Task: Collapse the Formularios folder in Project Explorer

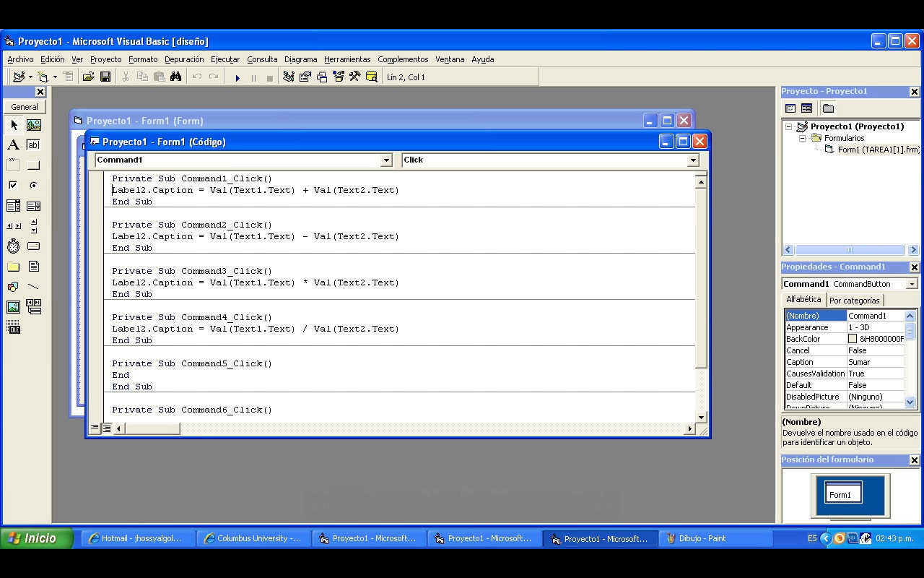Action: [803, 137]
